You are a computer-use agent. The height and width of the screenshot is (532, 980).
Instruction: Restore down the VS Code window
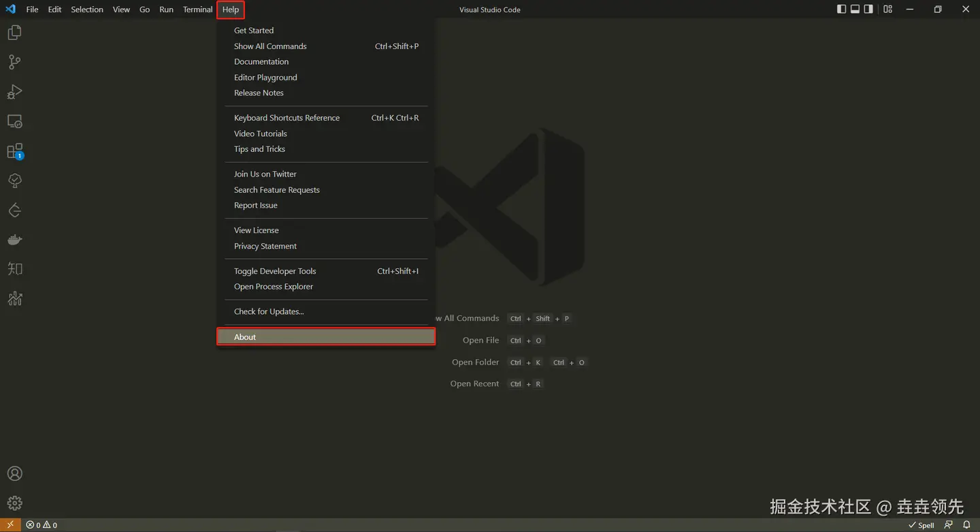click(938, 10)
